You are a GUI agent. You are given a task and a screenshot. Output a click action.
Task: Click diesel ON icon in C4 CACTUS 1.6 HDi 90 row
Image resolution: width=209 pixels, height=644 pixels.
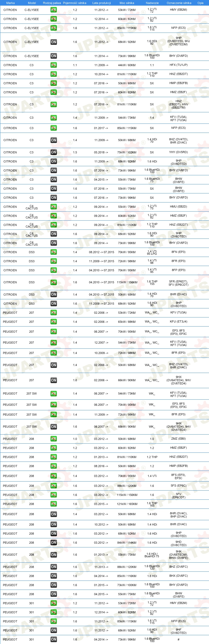(x=54, y=234)
